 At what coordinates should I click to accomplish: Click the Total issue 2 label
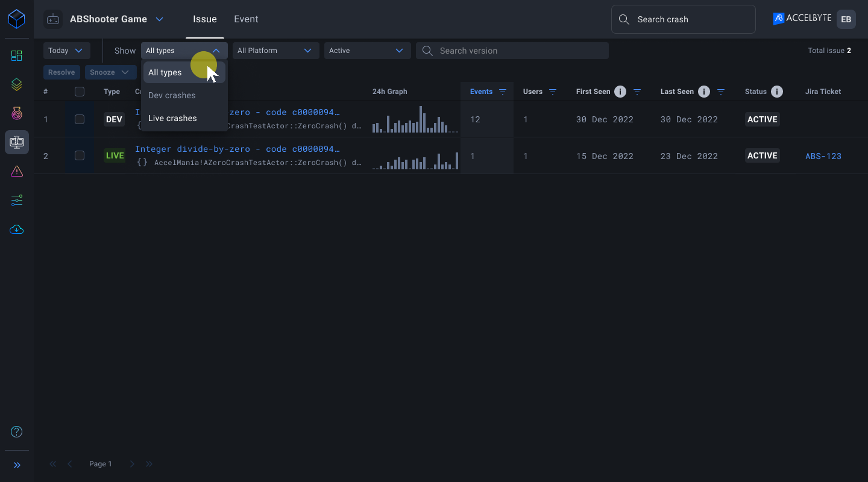[829, 51]
